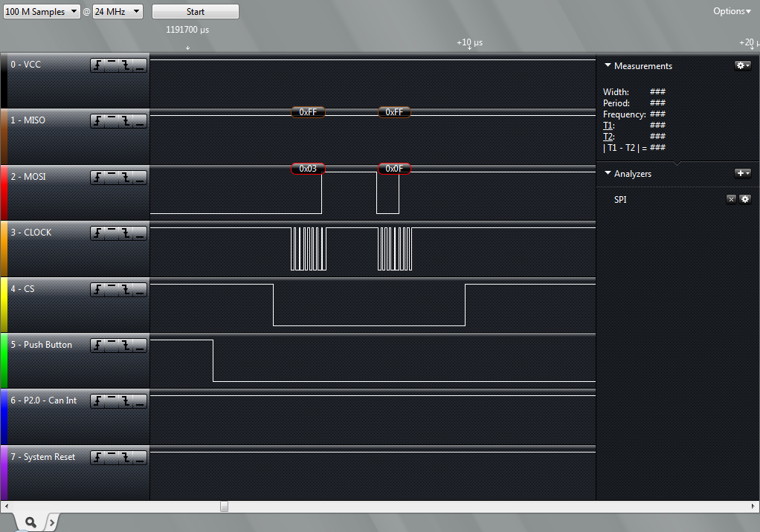Image resolution: width=760 pixels, height=532 pixels.
Task: Set rising edge trigger on System Reset channel
Action: (x=97, y=458)
